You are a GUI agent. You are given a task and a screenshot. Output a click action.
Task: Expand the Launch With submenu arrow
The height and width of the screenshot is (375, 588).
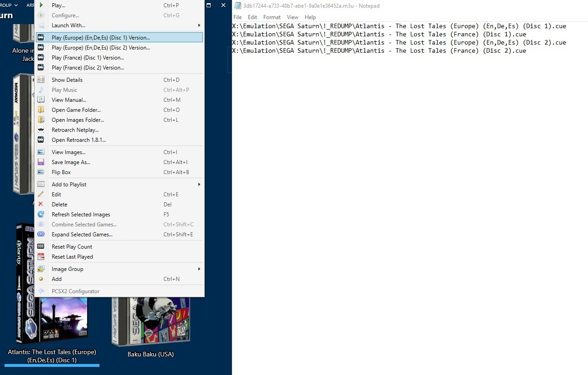[199, 25]
